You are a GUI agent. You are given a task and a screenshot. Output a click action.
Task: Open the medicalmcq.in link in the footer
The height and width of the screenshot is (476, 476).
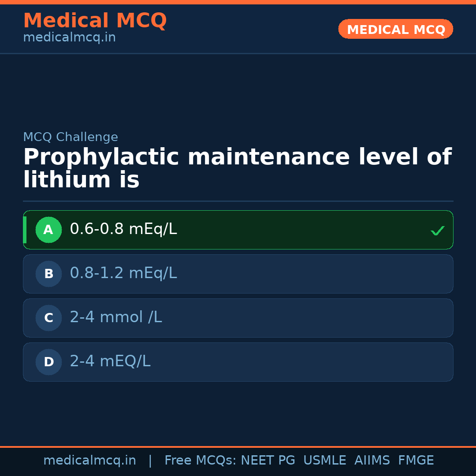[x=89, y=461]
